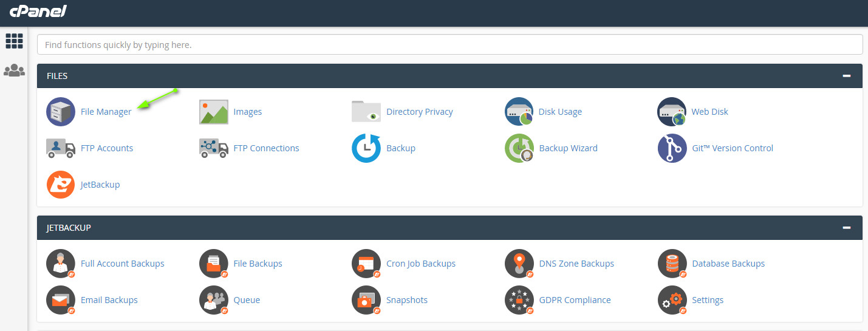Screen dimensions: 868x331
Task: Open the Web Disk link
Action: [709, 112]
